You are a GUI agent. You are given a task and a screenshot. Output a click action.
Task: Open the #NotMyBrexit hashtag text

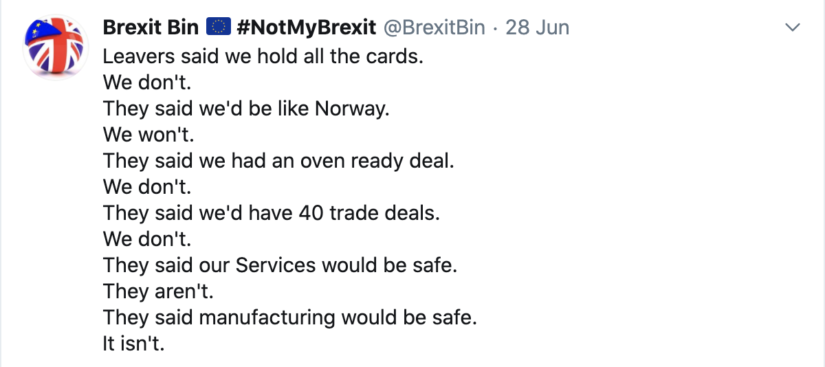(307, 27)
